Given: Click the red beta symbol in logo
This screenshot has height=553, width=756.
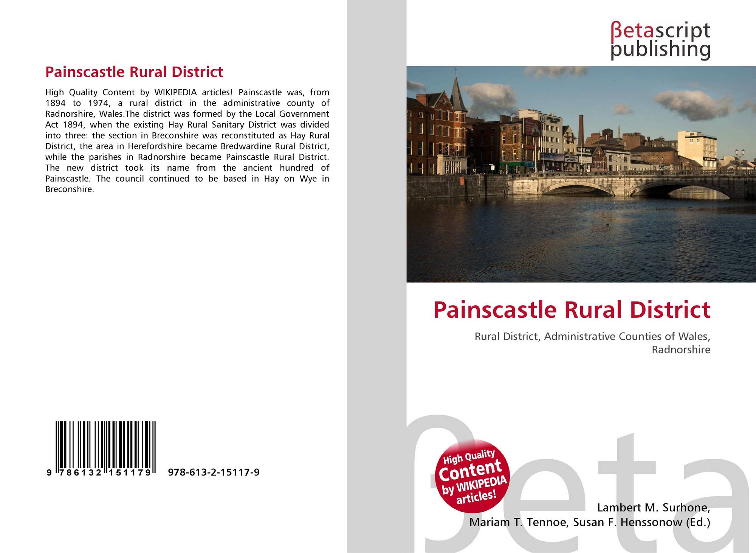Looking at the screenshot, I should tap(616, 32).
